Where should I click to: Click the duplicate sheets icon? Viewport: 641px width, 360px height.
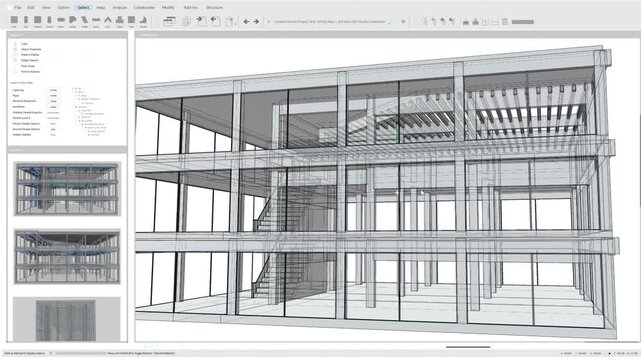click(186, 21)
